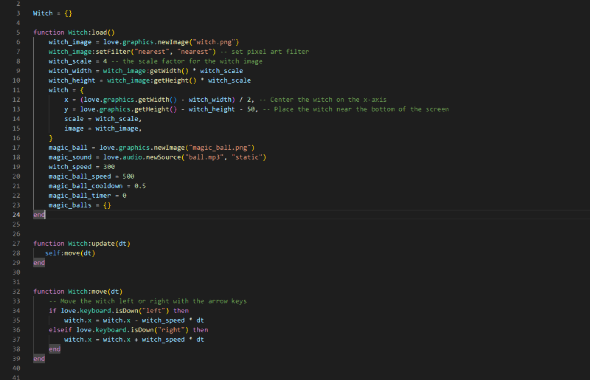Click the value 500 of magic_ball_speed
590x380 pixels.
click(128, 176)
